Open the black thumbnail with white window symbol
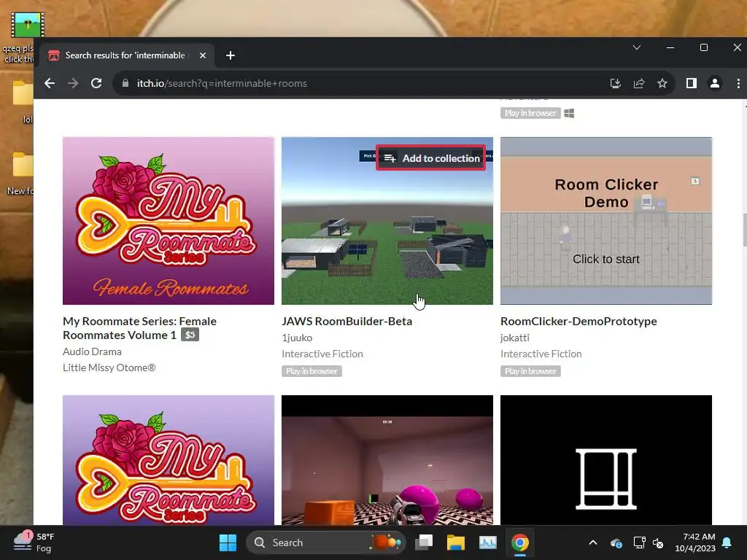Screen dimensions: 747x560 (x=606, y=460)
